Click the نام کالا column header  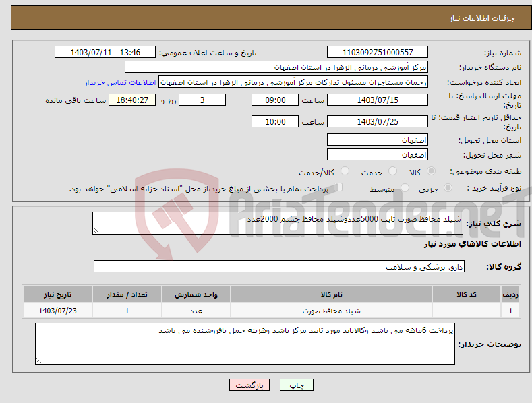pyautogui.click(x=331, y=294)
